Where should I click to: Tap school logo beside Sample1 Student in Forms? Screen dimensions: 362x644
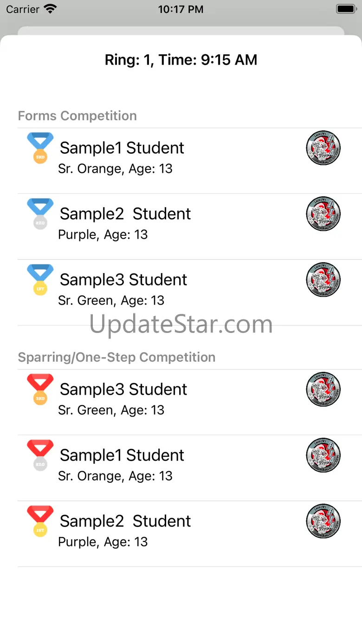pyautogui.click(x=323, y=148)
